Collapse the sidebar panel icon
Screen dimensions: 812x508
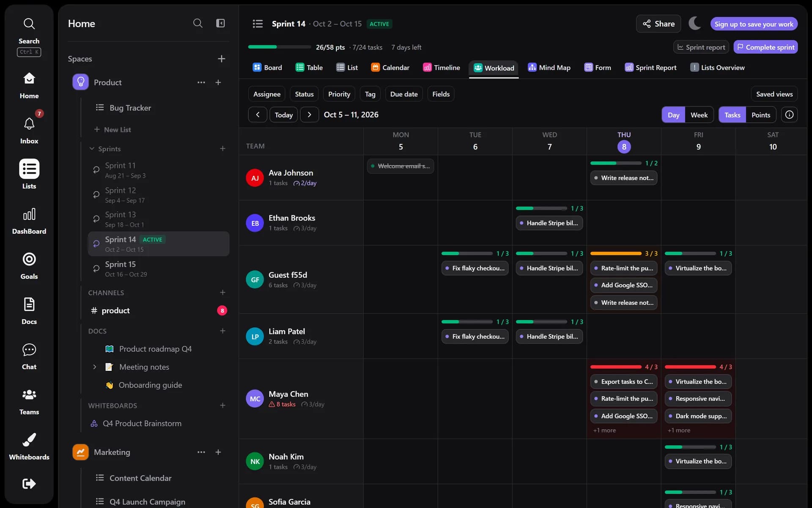(220, 23)
